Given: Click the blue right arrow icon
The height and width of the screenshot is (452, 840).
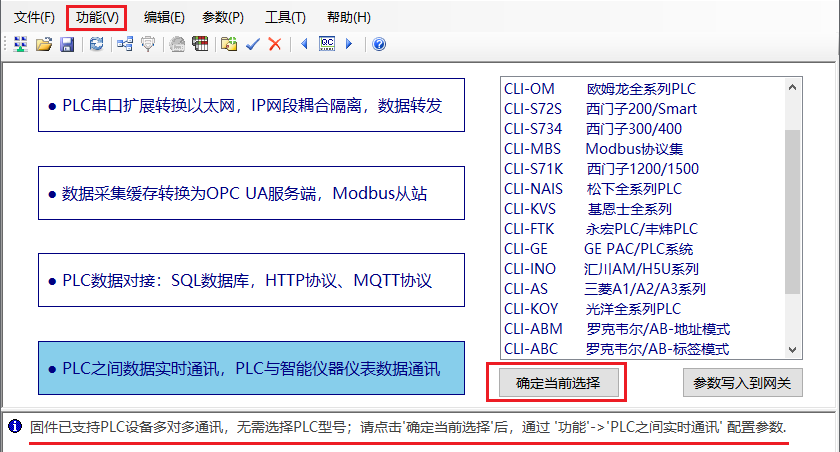Looking at the screenshot, I should point(349,44).
